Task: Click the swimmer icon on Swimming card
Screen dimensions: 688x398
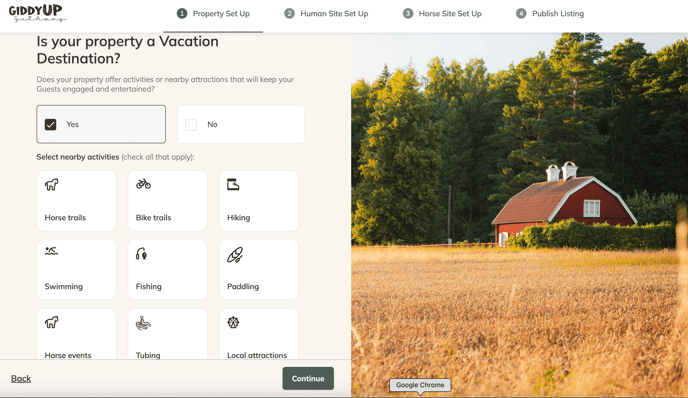Action: pos(51,251)
